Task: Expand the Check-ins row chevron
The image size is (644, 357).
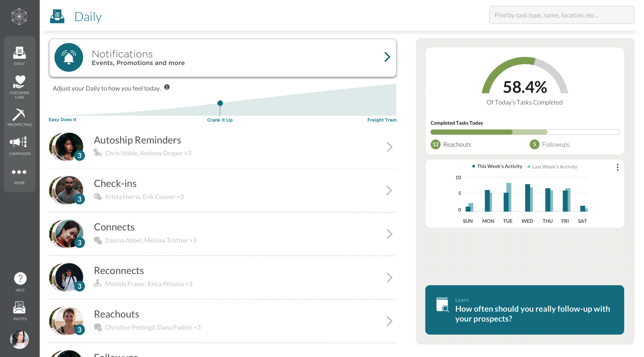Action: (389, 190)
